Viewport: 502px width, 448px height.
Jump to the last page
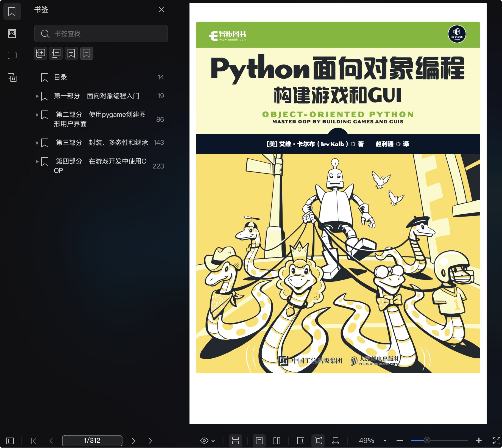point(151,441)
